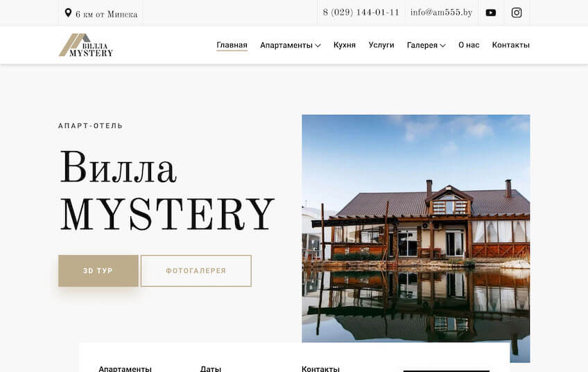Open the YouTube channel icon
The image size is (588, 372).
pos(491,12)
